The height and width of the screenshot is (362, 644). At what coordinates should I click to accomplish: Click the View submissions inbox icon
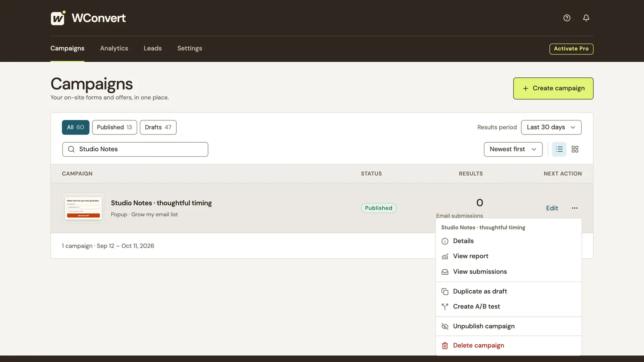click(445, 272)
